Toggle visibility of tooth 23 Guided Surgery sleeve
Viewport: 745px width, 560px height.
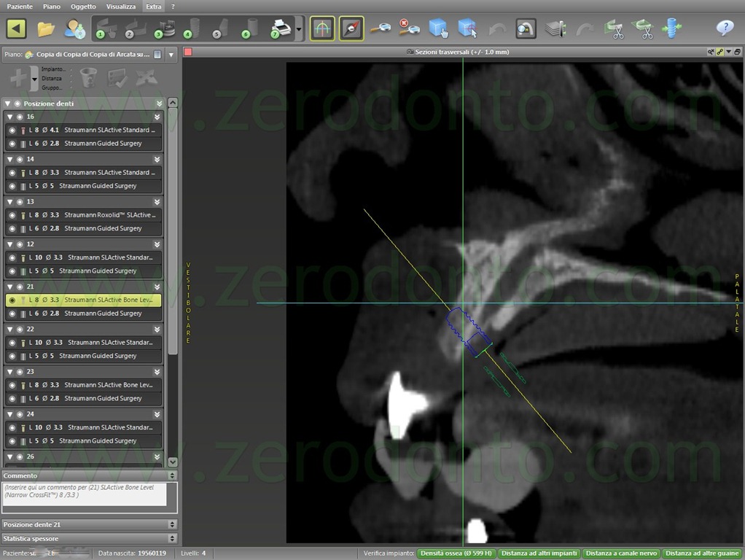point(12,398)
